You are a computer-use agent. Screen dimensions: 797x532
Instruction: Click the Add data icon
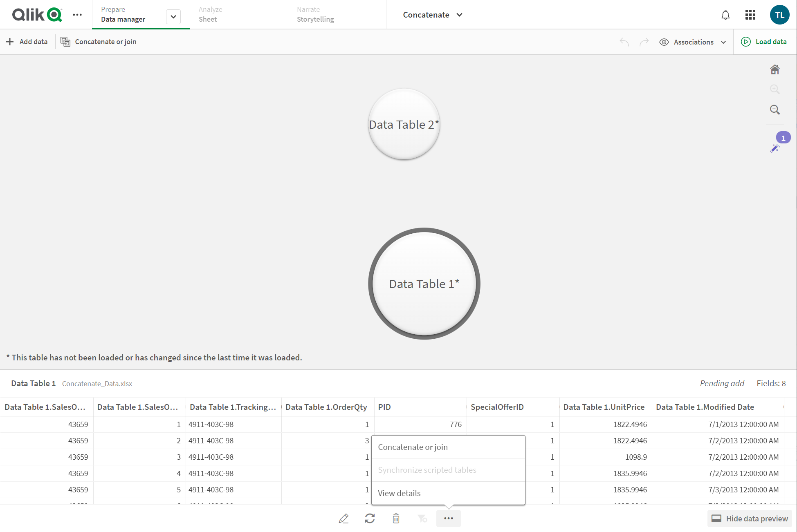click(10, 41)
